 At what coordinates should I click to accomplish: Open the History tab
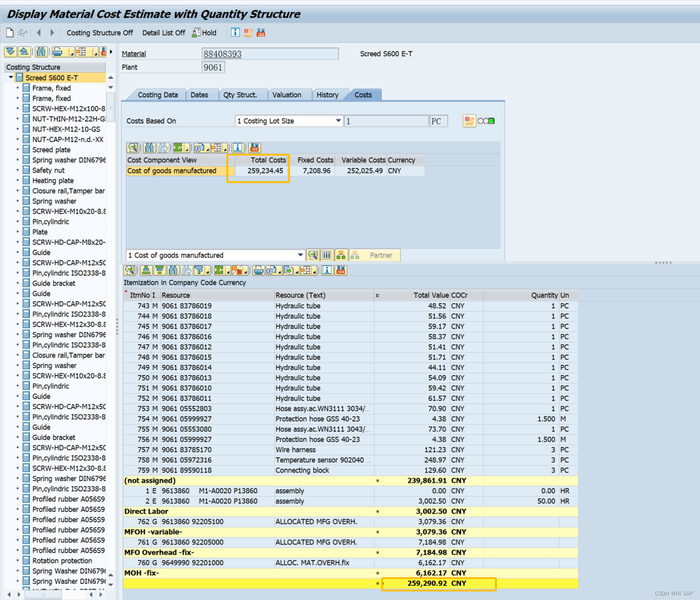pyautogui.click(x=329, y=94)
